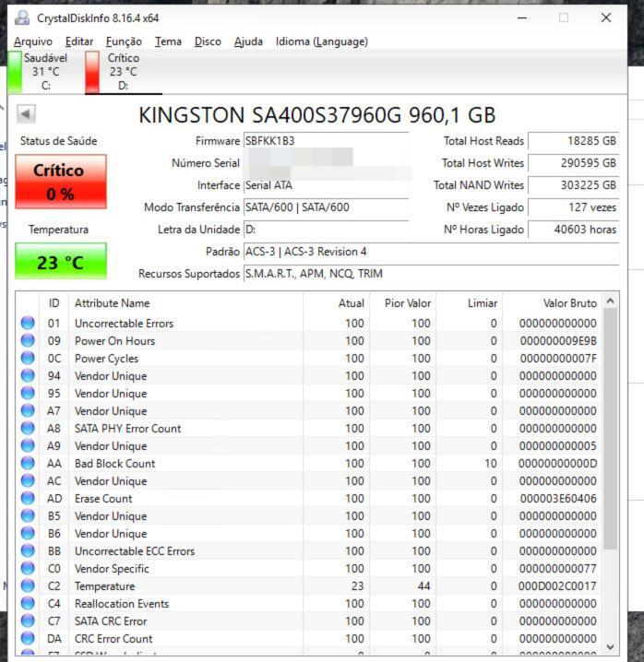Click the Total NAND Writes value 303225 GB
This screenshot has height=662, width=644.
(574, 185)
